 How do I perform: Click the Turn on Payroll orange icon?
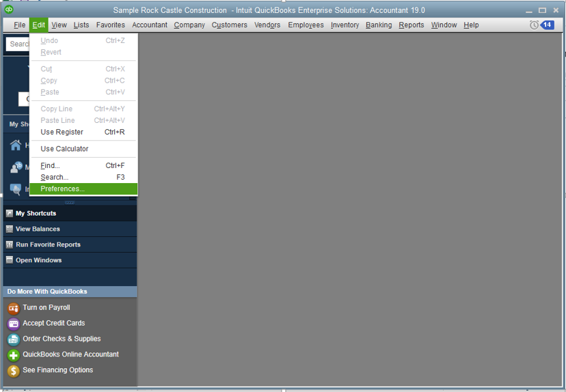pos(14,308)
